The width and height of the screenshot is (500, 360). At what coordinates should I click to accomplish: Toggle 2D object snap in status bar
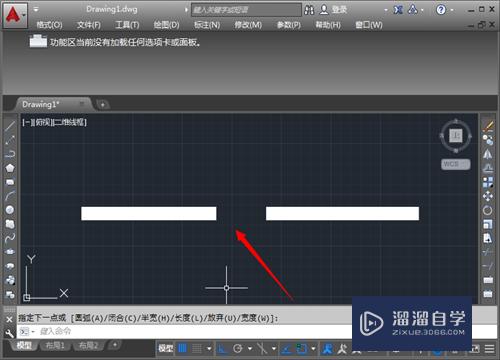[302, 349]
